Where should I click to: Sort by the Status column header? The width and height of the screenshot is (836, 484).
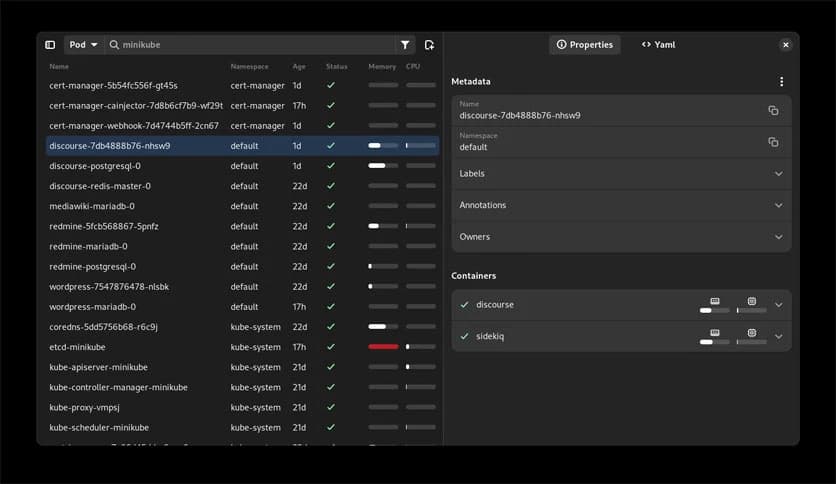(336, 67)
